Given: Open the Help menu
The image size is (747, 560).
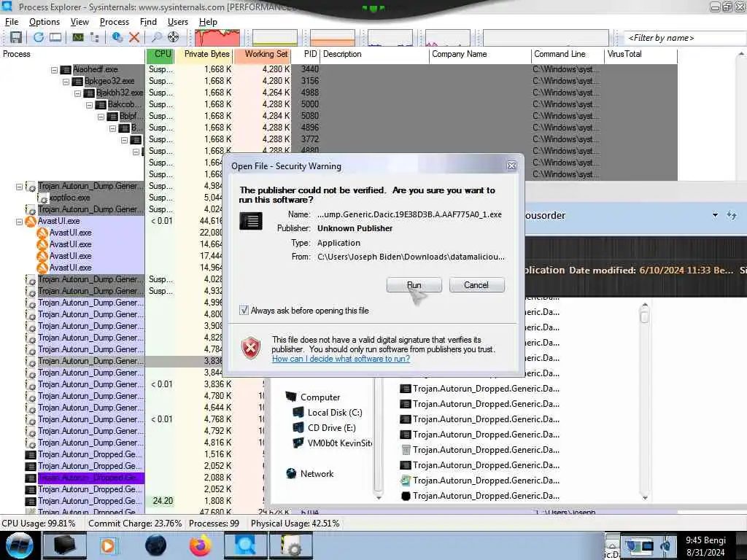Looking at the screenshot, I should tap(208, 22).
